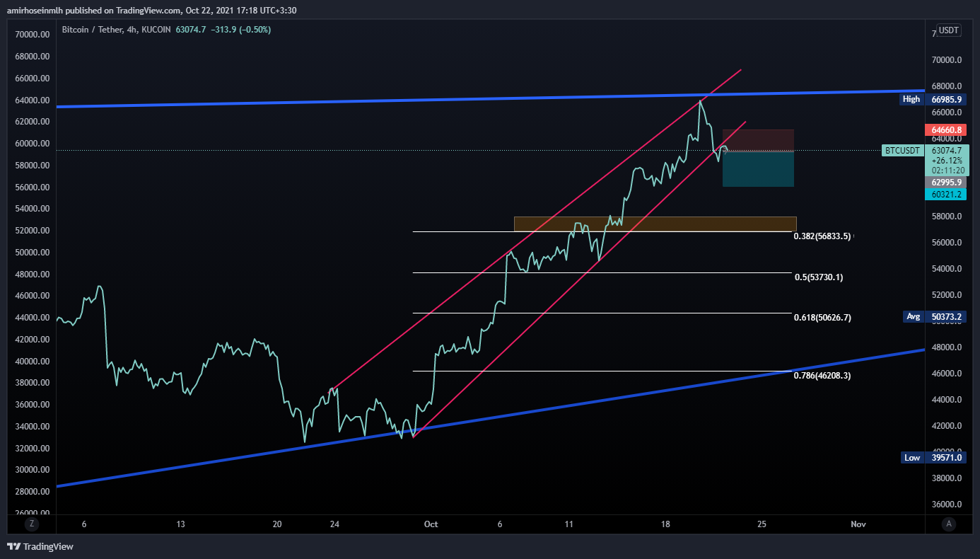Click the 50373.2 average price label
980x559 pixels.
point(946,317)
